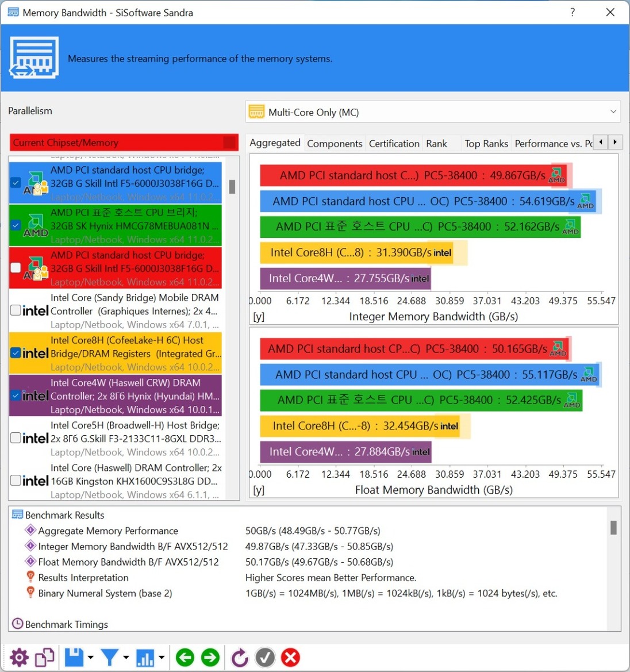Check the Intel Sandy Bridge Mobile checkbox
630x672 pixels.
16,310
